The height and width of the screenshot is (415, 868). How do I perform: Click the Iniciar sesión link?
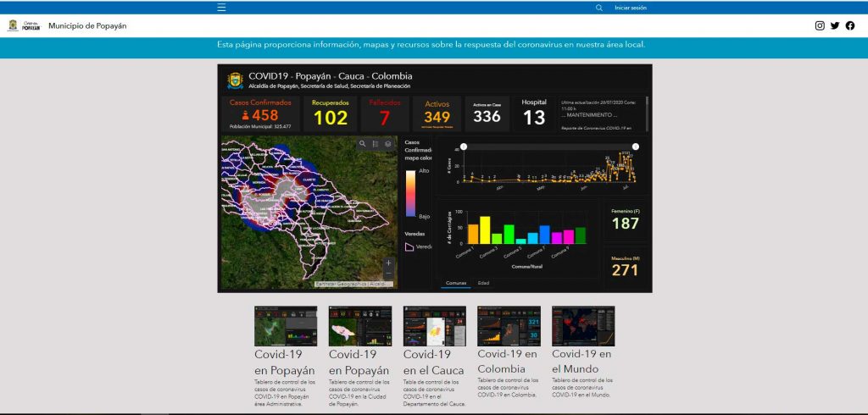coord(631,8)
